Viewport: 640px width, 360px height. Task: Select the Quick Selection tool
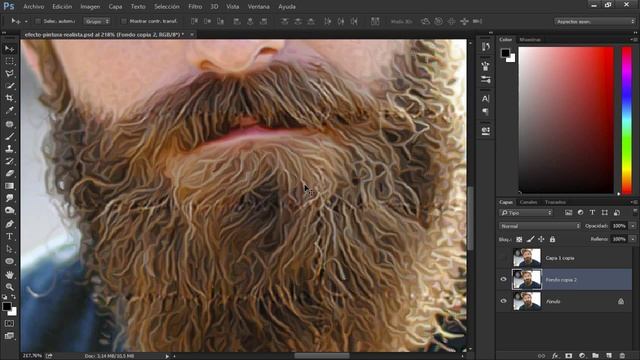[x=9, y=86]
